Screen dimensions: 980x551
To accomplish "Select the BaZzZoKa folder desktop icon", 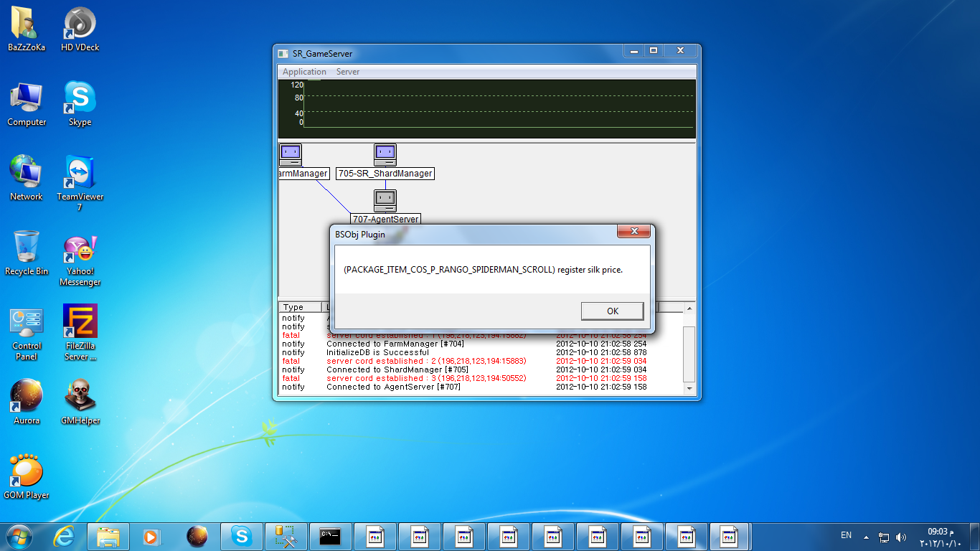I will [x=27, y=29].
